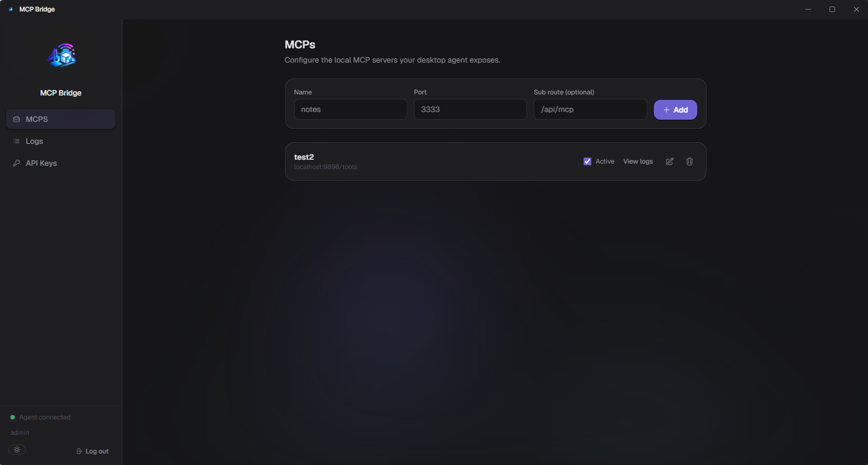Open the API Keys sidebar section
Image resolution: width=868 pixels, height=465 pixels.
tap(60, 163)
